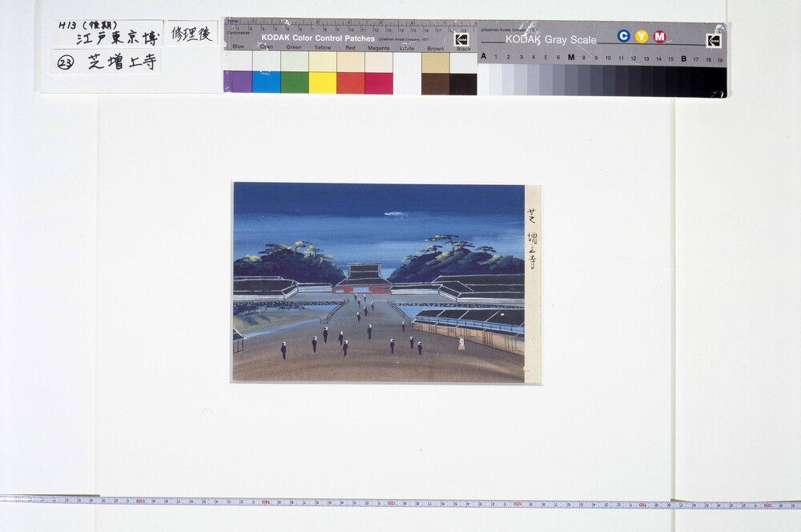
Task: Click the 'Magenta' patch label text
Action: pos(379,48)
